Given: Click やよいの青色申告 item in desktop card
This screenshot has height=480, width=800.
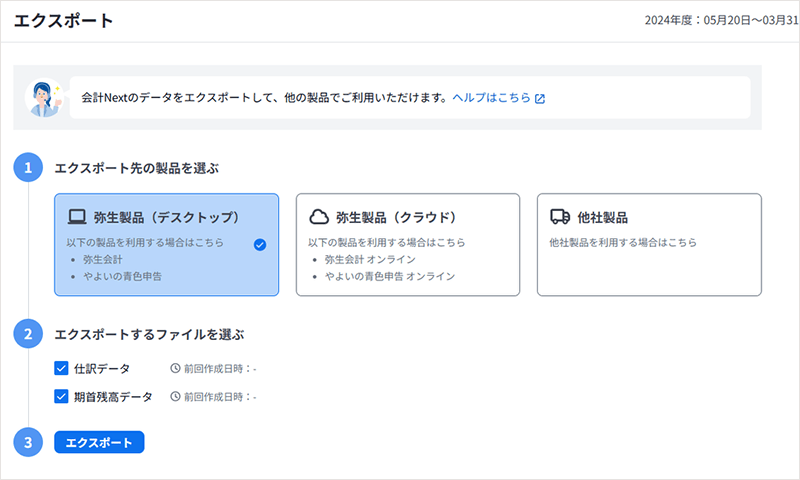Looking at the screenshot, I should click(122, 276).
